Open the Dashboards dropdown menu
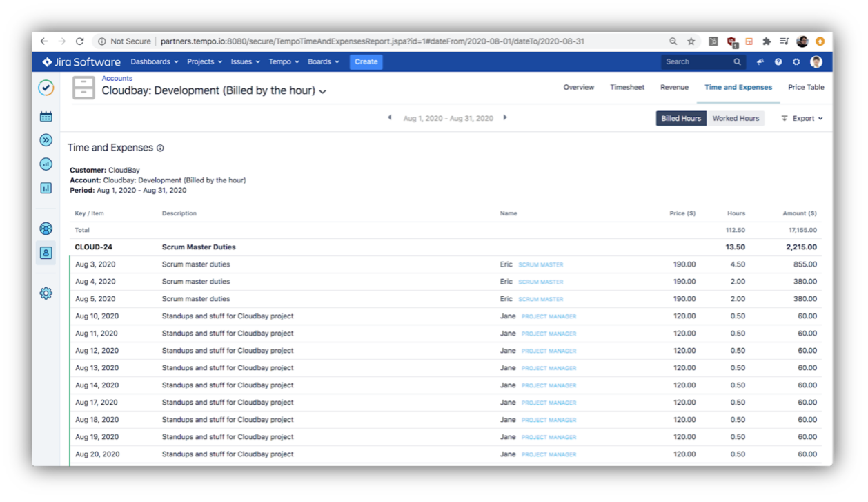The image size is (868, 502). 155,62
